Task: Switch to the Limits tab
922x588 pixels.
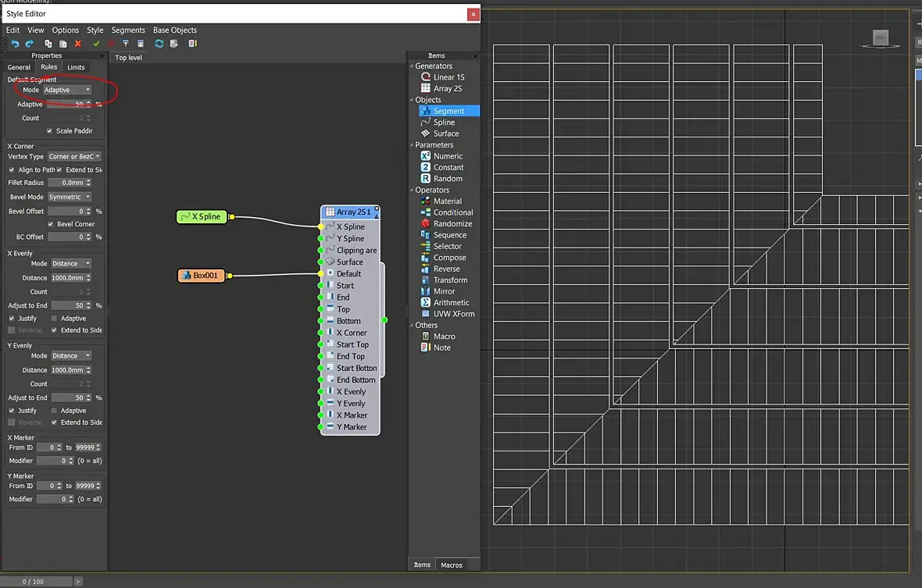Action: (x=76, y=68)
